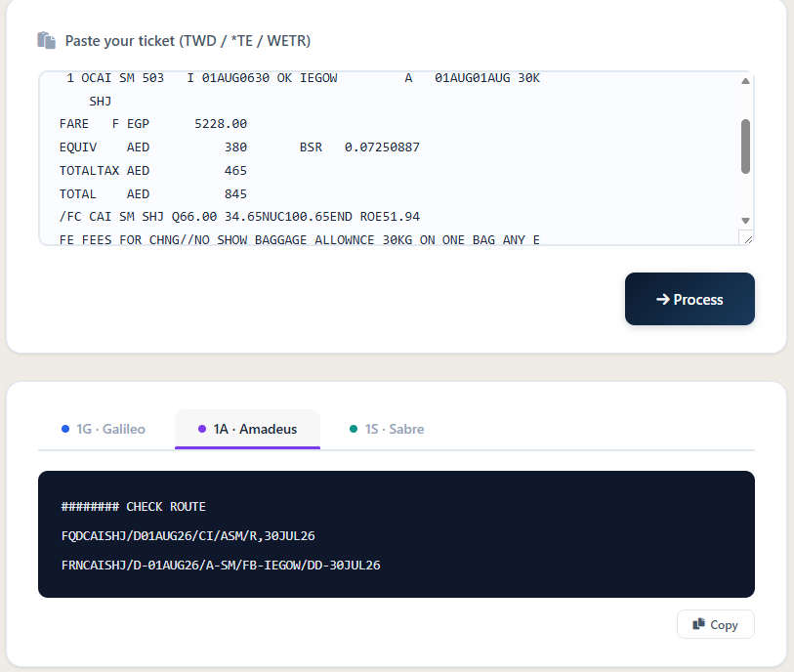Image resolution: width=794 pixels, height=672 pixels.
Task: Click the TOTAL AED 845 line
Action: point(153,194)
